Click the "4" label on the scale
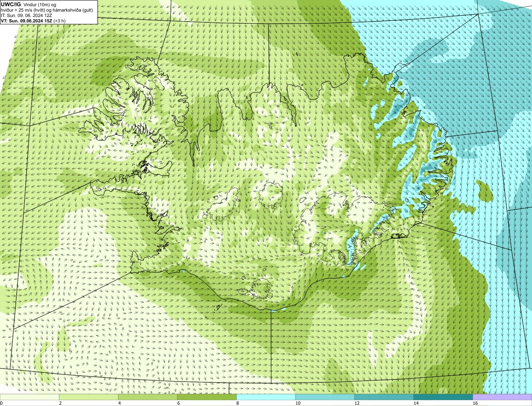 tap(119, 403)
